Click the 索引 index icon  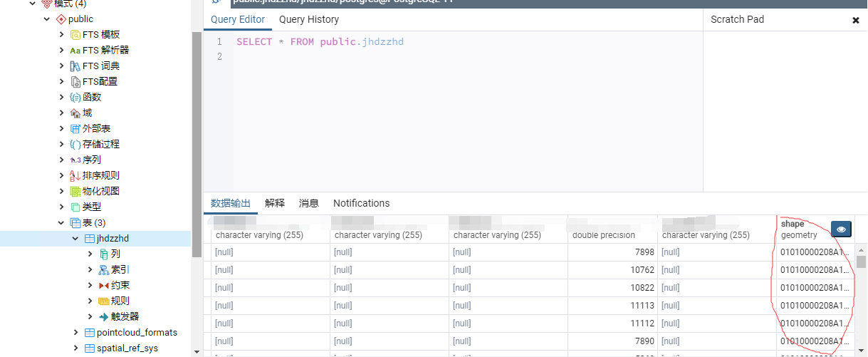point(104,270)
